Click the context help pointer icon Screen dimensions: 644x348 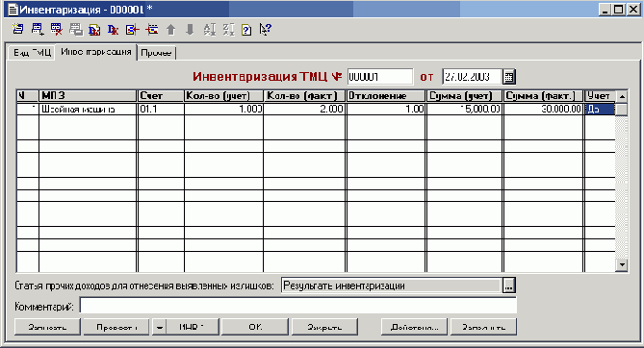266,30
